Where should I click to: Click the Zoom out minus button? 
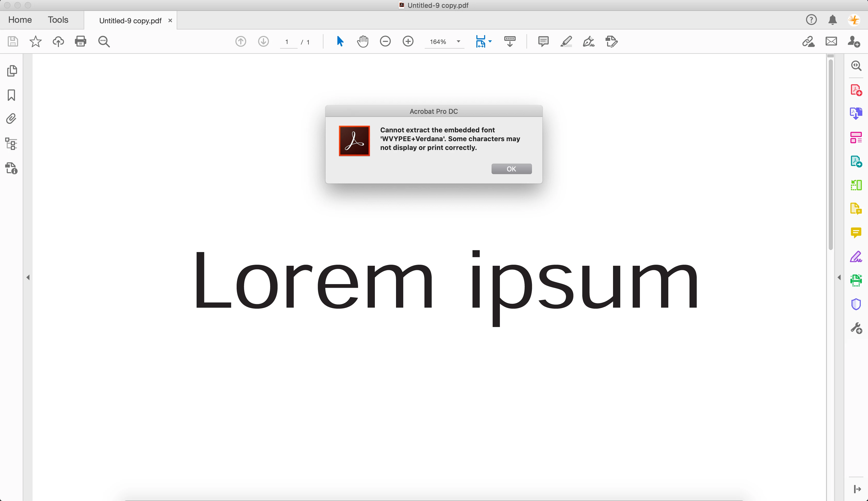pyautogui.click(x=385, y=42)
